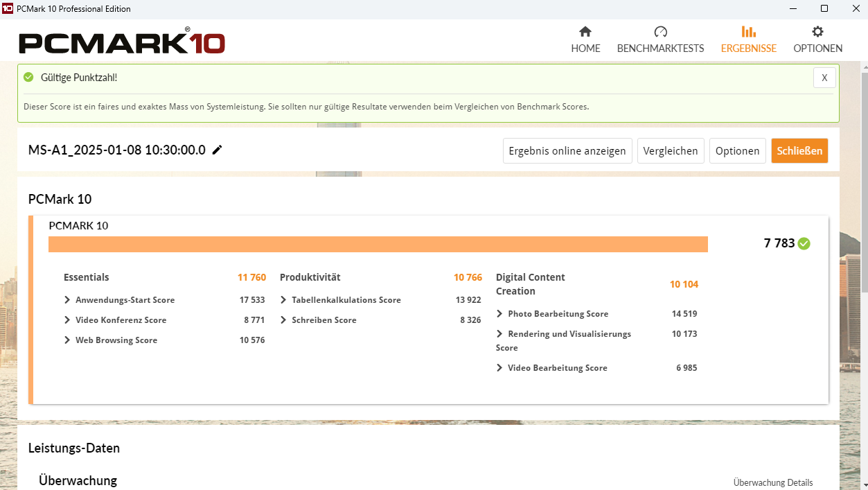Click the green checkmark next to 7 783

pos(804,243)
